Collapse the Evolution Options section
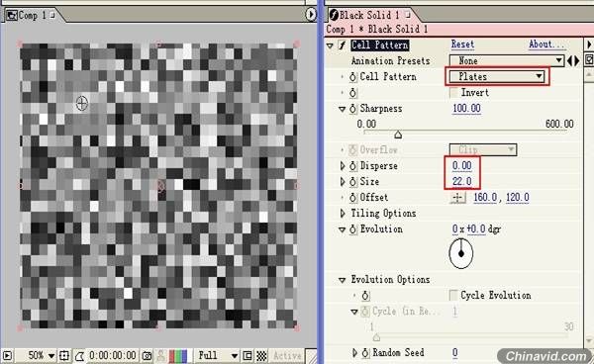The width and height of the screenshot is (594, 364). click(343, 280)
